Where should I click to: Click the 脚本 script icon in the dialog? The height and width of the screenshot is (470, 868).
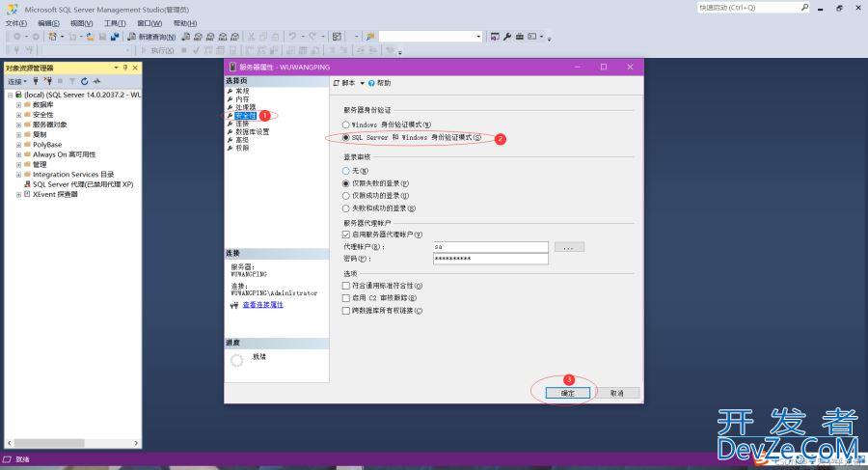coord(337,83)
